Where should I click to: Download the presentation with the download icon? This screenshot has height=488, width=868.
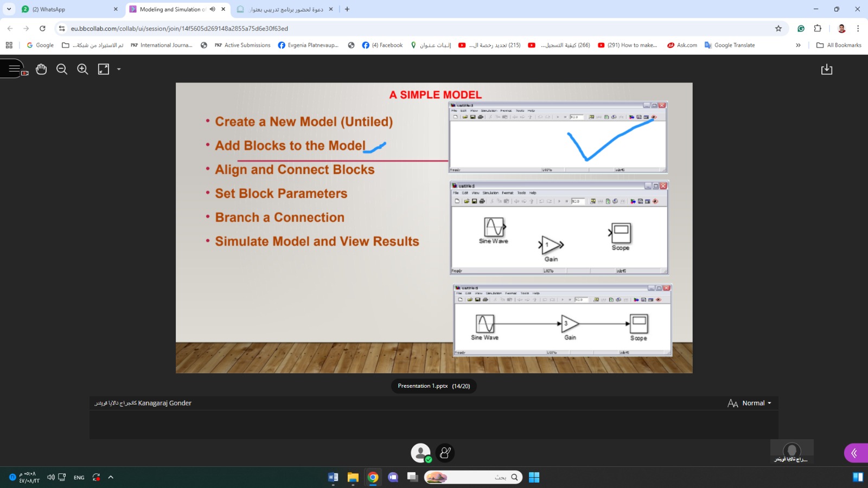[826, 69]
